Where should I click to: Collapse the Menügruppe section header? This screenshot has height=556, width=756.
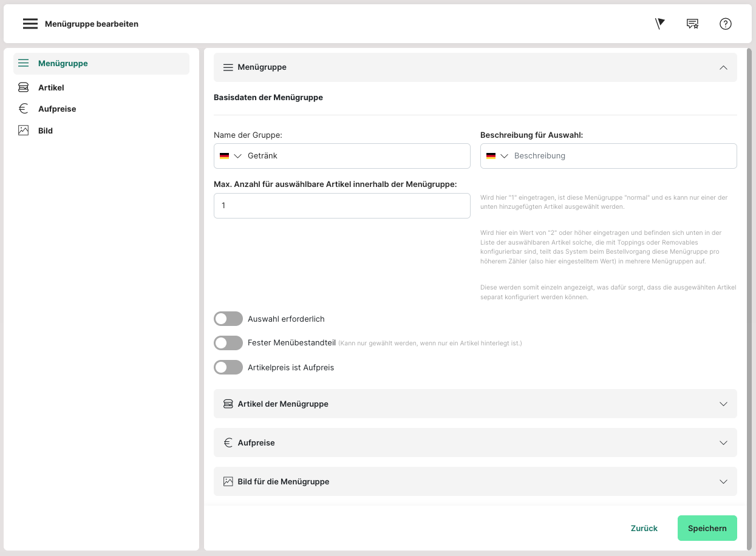click(723, 67)
